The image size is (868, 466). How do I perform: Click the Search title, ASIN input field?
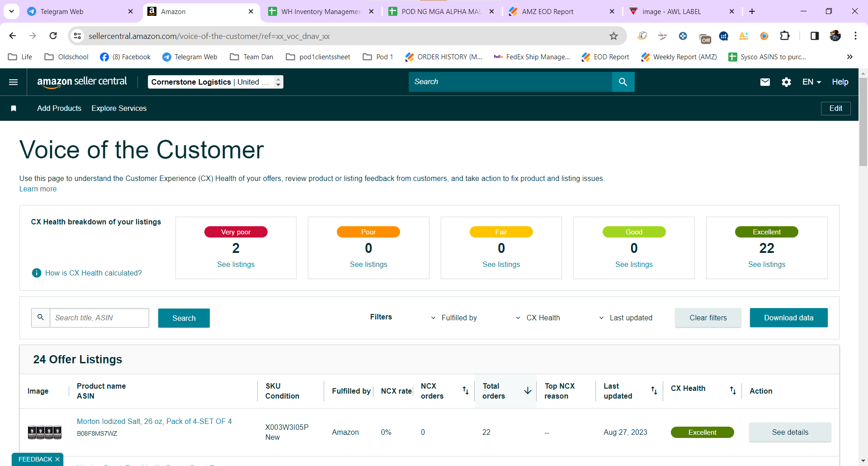coord(99,318)
